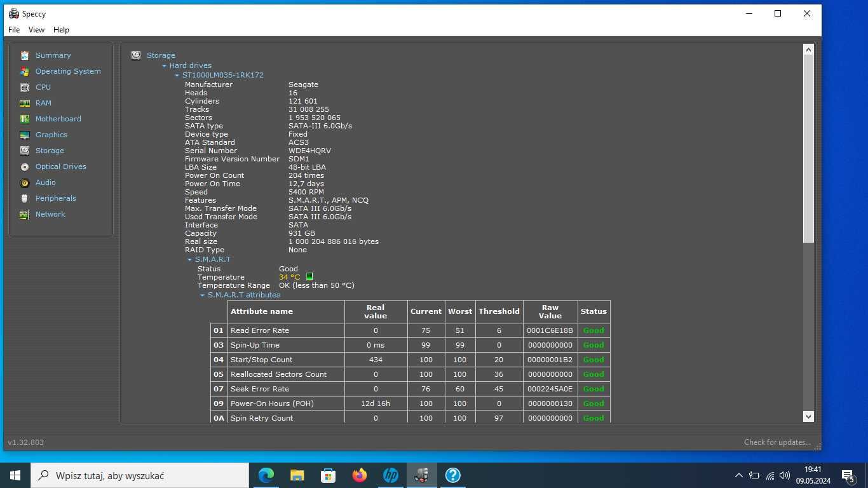Image resolution: width=868 pixels, height=488 pixels.
Task: Click the scrollbar up arrow
Action: click(808, 50)
